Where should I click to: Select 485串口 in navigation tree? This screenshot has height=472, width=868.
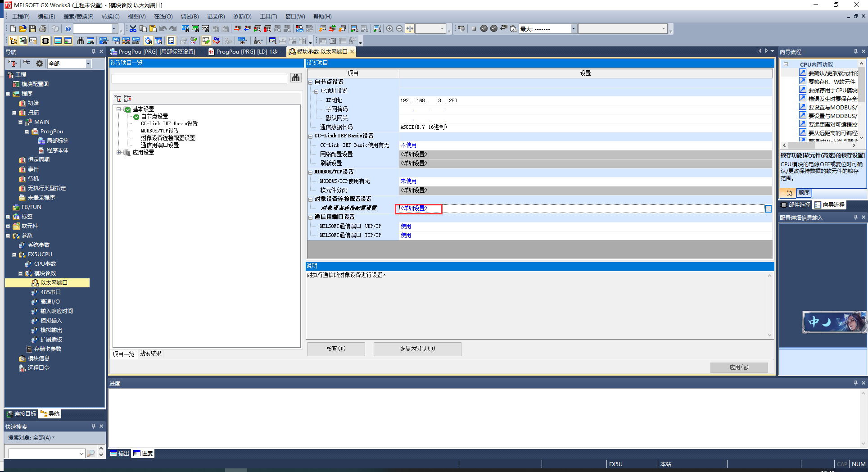point(50,292)
